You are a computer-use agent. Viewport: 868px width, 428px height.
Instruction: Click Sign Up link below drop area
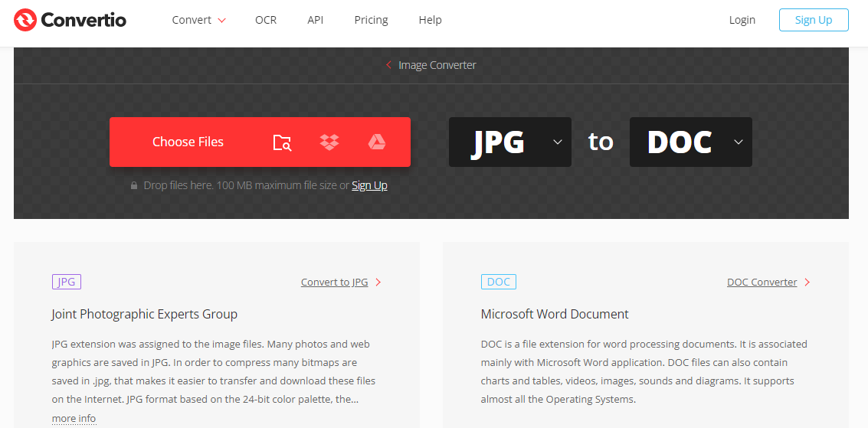370,186
